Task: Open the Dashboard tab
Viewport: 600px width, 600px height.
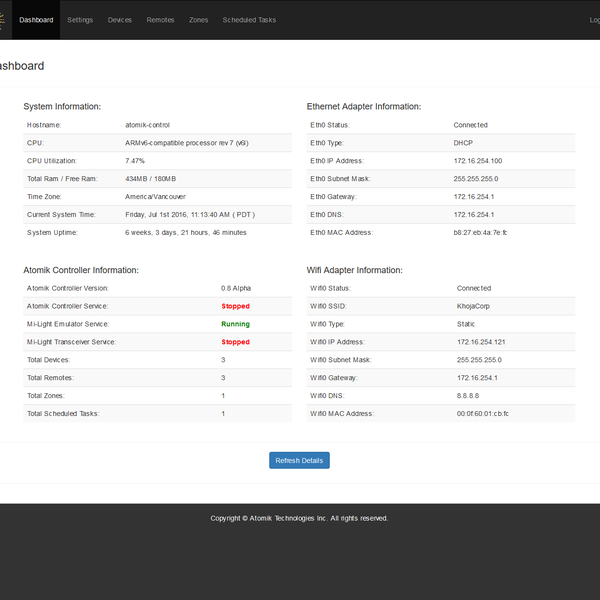Action: pos(36,20)
